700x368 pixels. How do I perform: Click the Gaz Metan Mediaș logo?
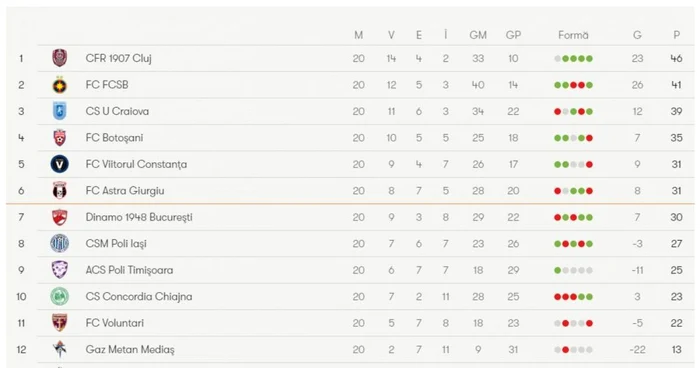coord(59,350)
